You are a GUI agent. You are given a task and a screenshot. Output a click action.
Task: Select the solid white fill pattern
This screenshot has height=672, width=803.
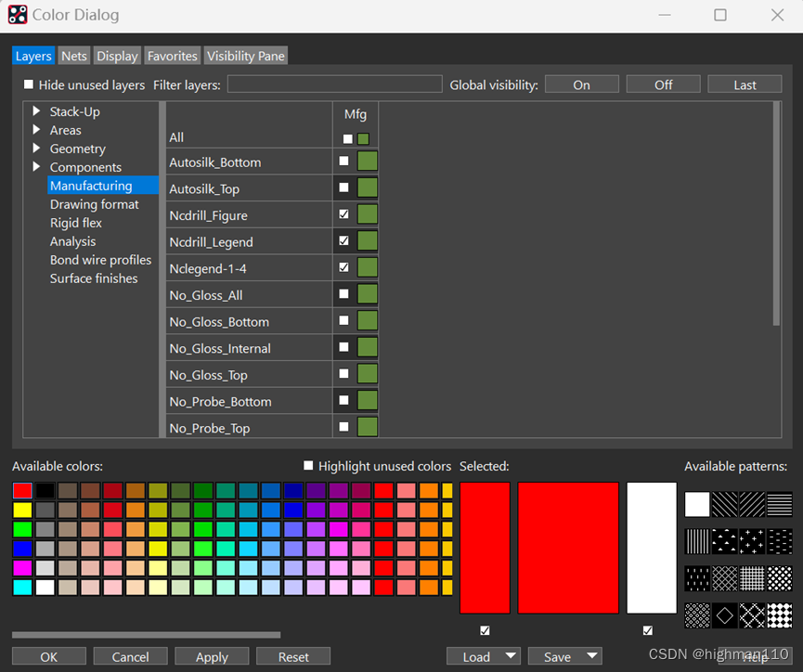(x=697, y=504)
